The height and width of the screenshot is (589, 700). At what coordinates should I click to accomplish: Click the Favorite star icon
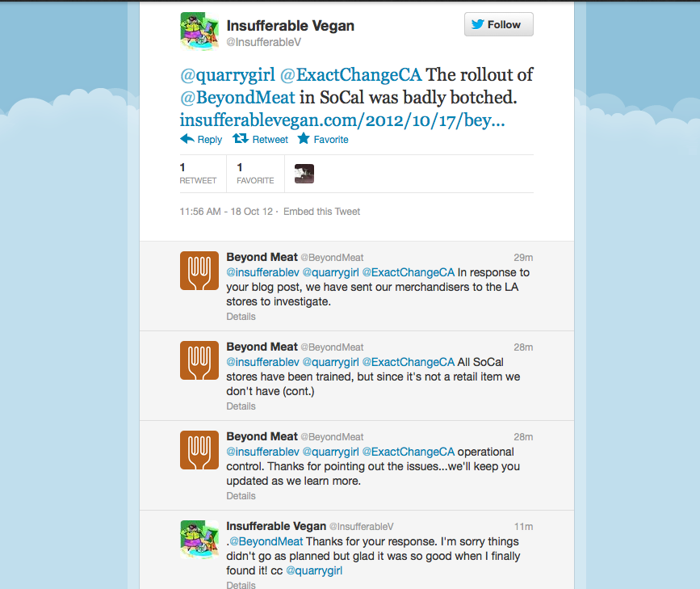tap(304, 138)
